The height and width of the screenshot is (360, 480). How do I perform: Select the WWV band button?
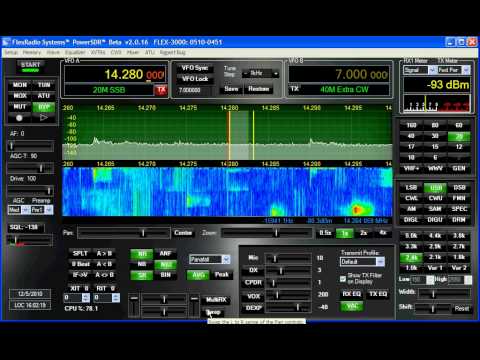point(435,168)
